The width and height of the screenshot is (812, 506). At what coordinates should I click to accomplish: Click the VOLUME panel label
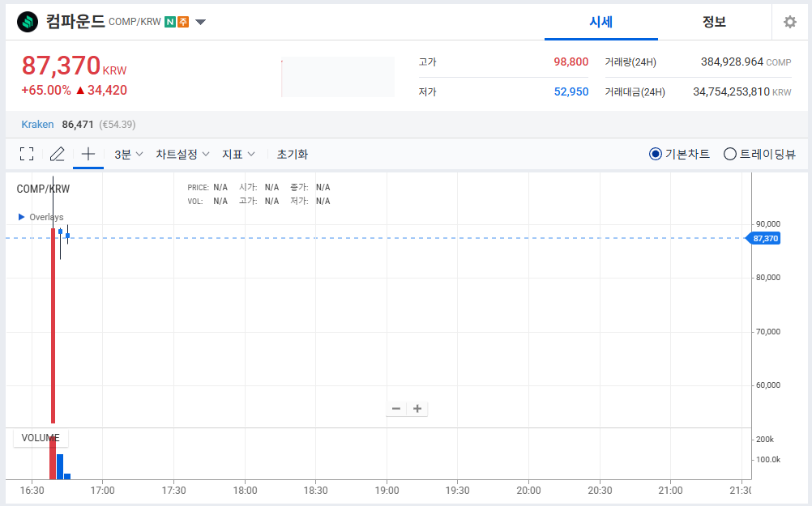point(41,438)
